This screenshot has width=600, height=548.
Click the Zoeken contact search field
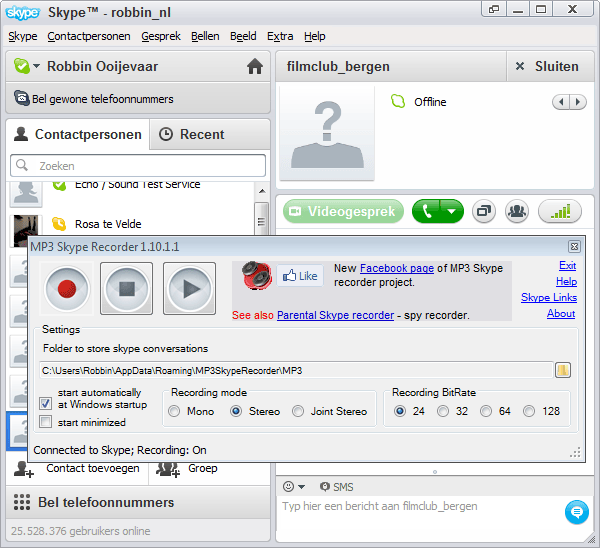coord(138,166)
